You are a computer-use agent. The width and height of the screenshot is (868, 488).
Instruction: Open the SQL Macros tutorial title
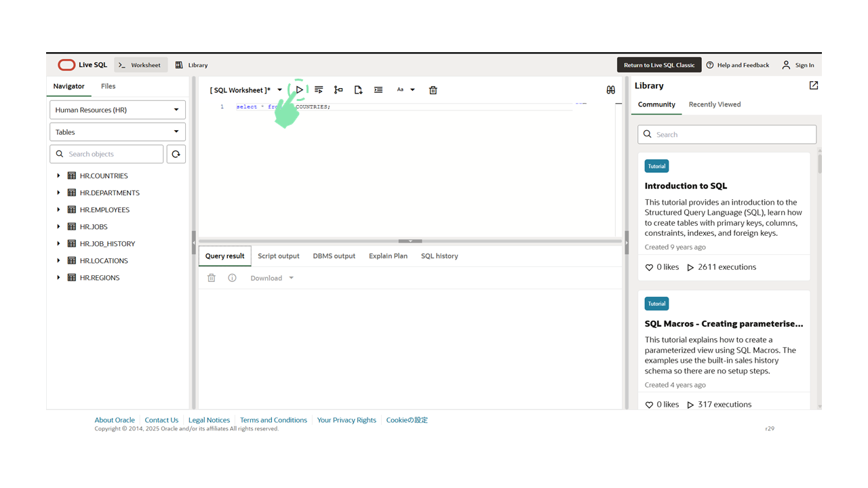coord(724,324)
